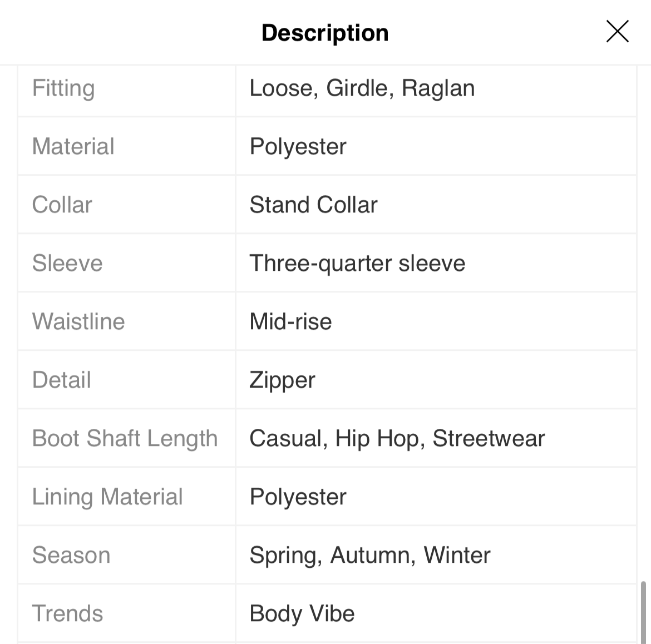Select the Lining Material Polyester value
This screenshot has height=644, width=651.
(298, 497)
